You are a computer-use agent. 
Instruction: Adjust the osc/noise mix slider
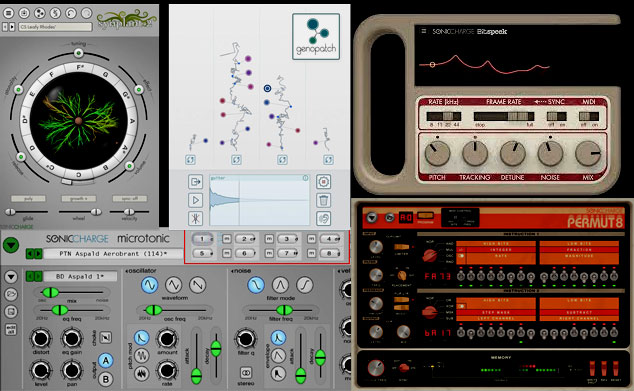tap(72, 292)
